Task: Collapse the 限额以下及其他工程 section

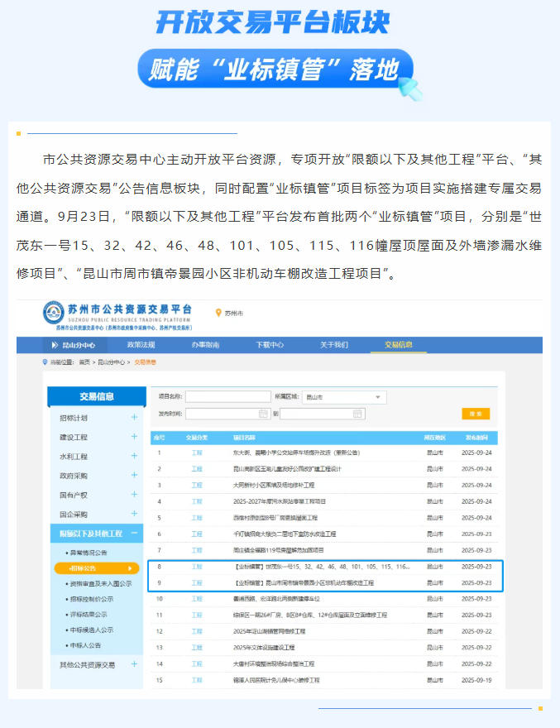Action: pos(134,534)
